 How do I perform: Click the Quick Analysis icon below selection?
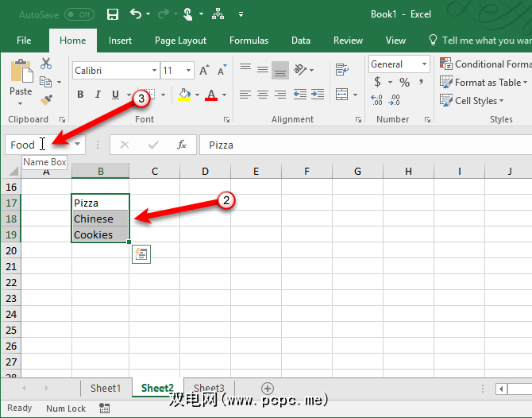(x=142, y=254)
